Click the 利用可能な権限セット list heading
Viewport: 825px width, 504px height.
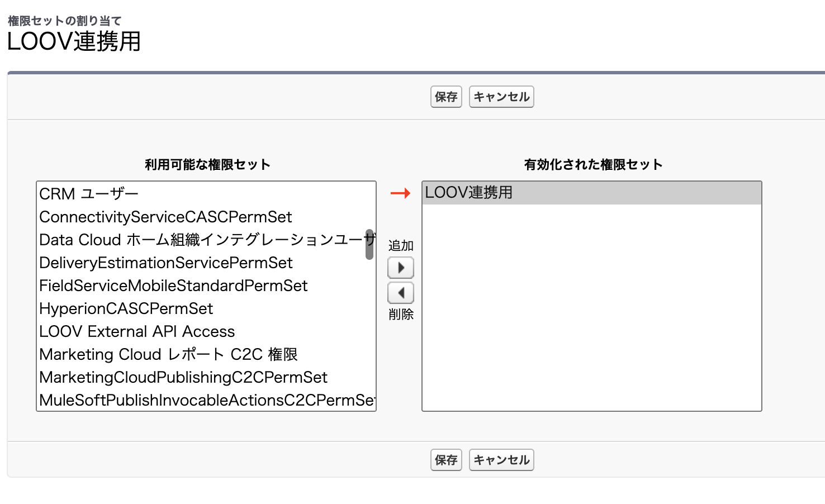(x=207, y=165)
